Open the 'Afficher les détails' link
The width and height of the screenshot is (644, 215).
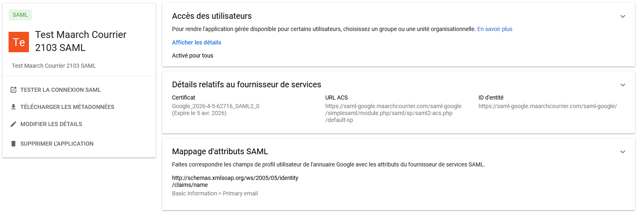[196, 42]
